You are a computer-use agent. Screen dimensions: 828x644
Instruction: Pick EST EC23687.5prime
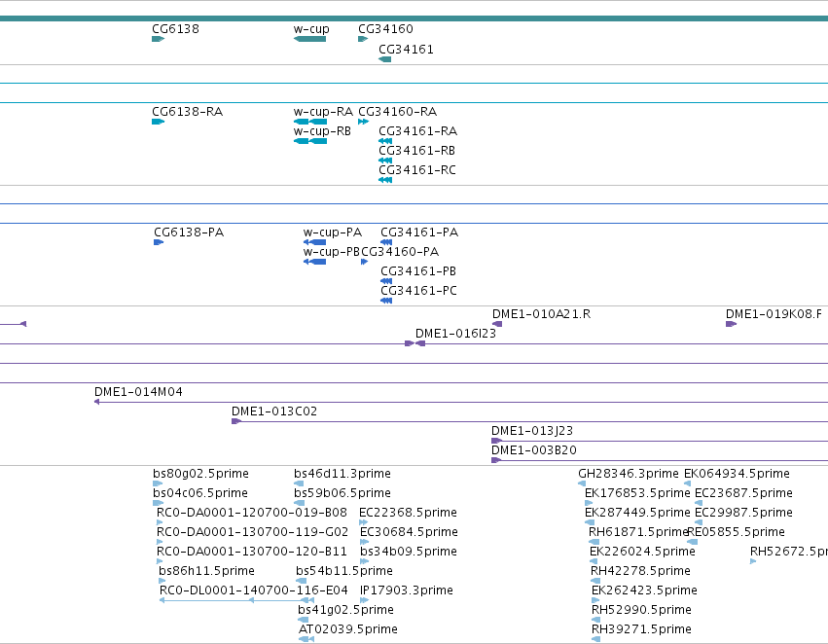pyautogui.click(x=743, y=493)
